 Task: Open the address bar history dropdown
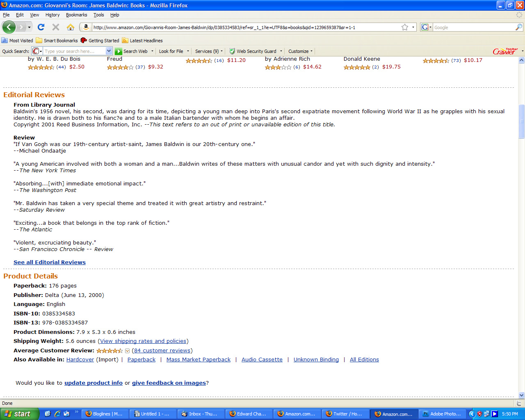pos(413,27)
